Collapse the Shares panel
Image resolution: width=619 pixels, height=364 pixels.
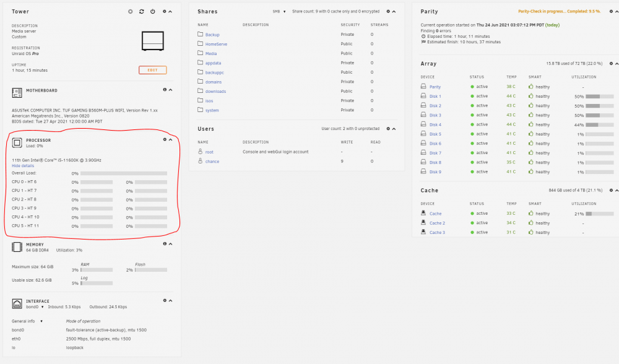point(394,11)
